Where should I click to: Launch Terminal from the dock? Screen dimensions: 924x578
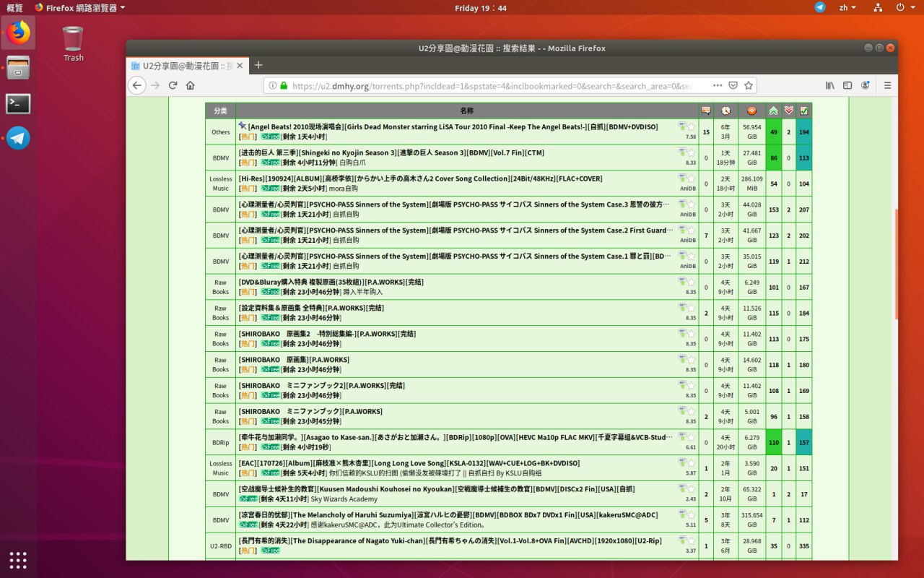18,104
